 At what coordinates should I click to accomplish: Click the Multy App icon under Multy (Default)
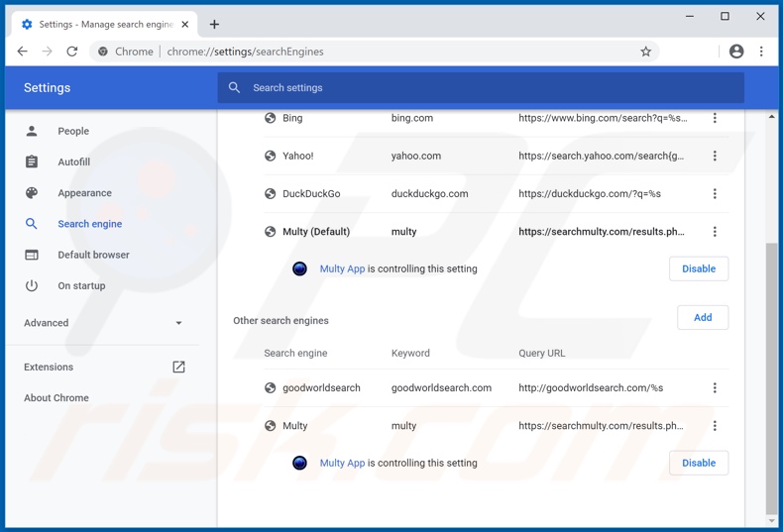(x=299, y=269)
